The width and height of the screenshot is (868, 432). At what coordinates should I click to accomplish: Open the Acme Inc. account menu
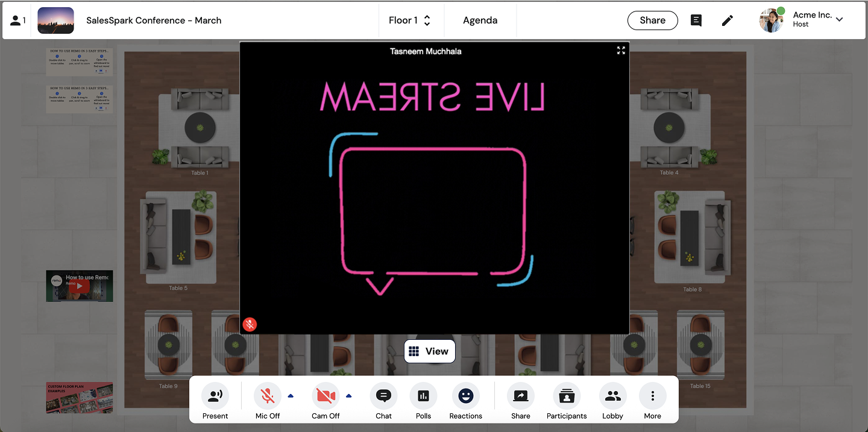tap(838, 19)
